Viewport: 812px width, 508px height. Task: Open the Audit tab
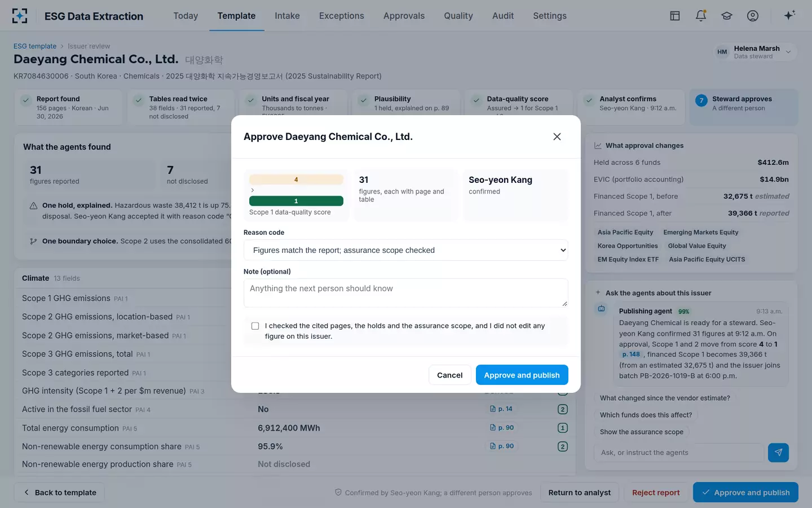point(503,16)
